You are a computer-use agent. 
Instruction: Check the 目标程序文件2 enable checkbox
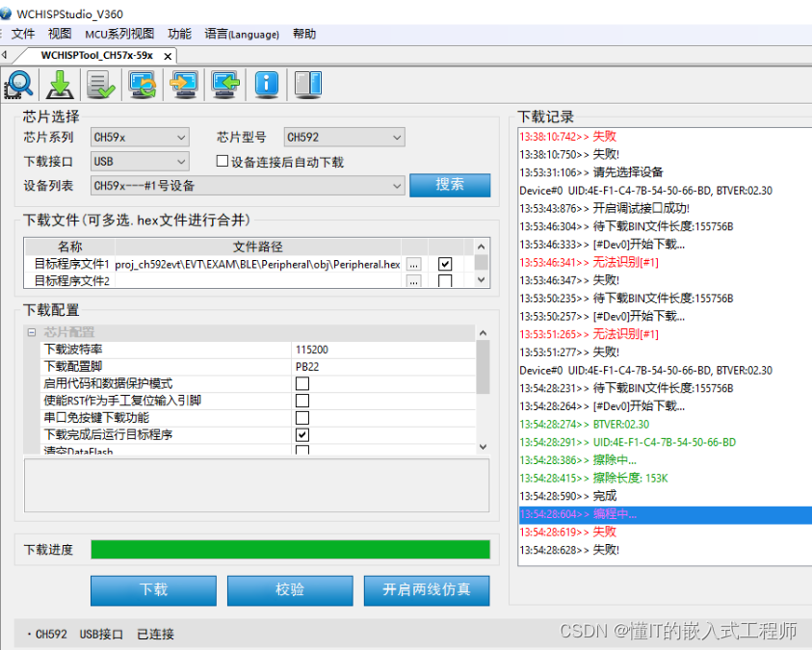click(445, 281)
